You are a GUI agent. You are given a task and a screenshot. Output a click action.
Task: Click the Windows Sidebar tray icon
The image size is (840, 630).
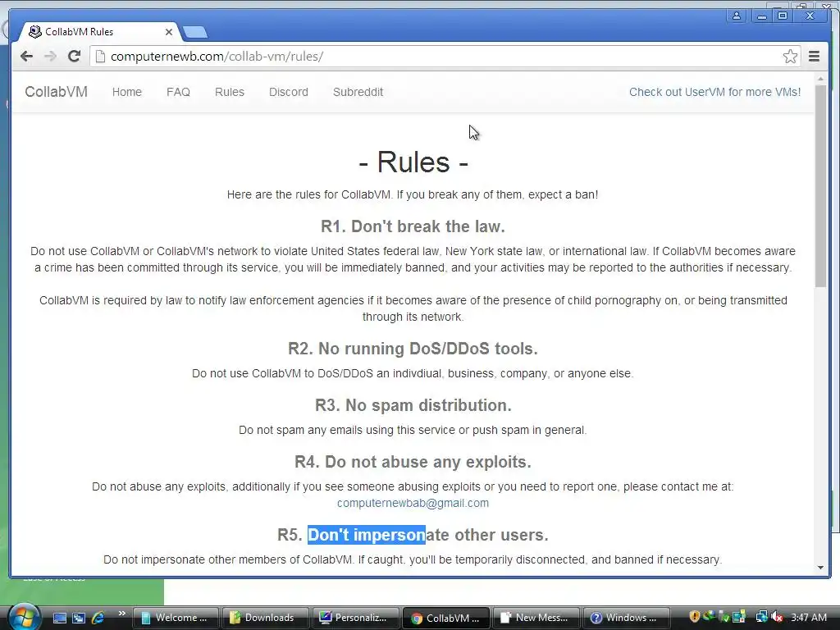coord(739,617)
